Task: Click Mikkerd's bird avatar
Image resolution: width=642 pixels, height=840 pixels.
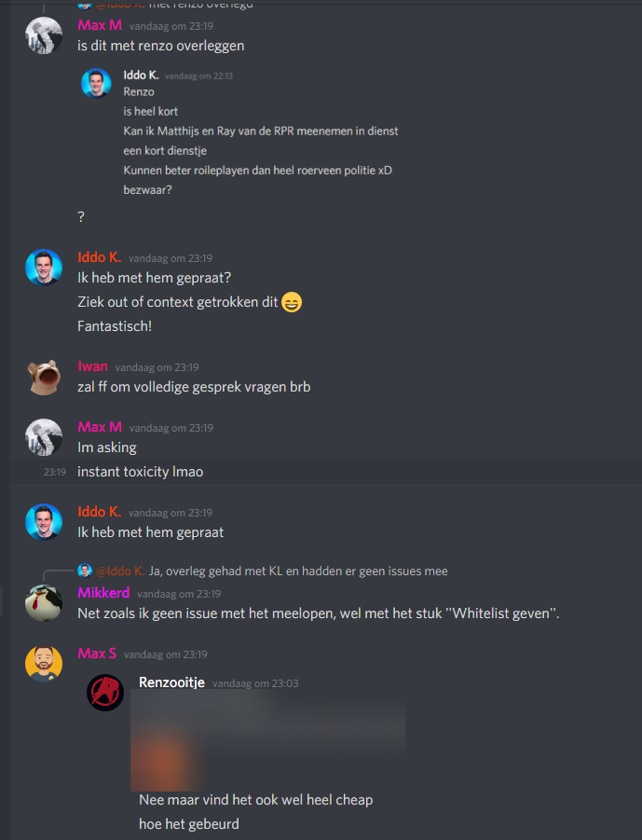Action: coord(44,603)
